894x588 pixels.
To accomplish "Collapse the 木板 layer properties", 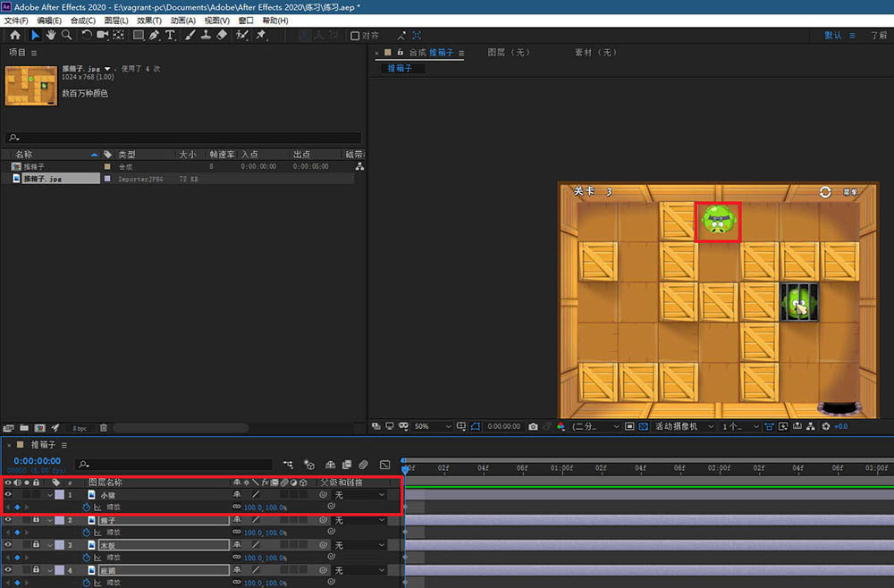I will coord(50,545).
